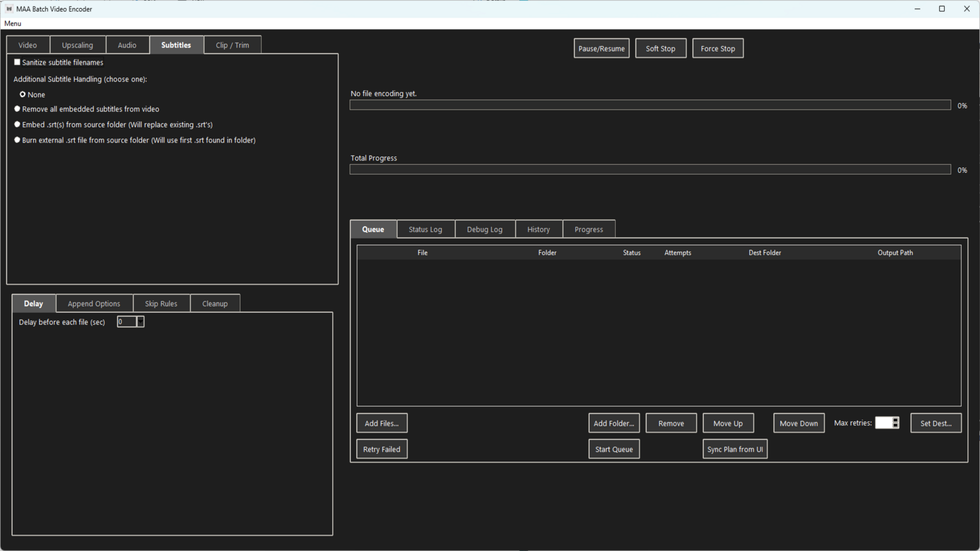This screenshot has height=551, width=980.
Task: Switch to the Append Options tab
Action: point(94,303)
